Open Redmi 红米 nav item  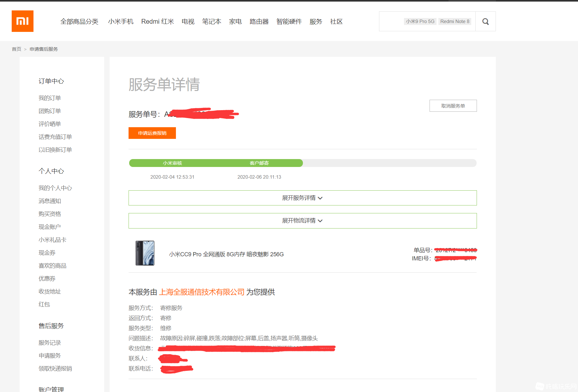tap(158, 21)
